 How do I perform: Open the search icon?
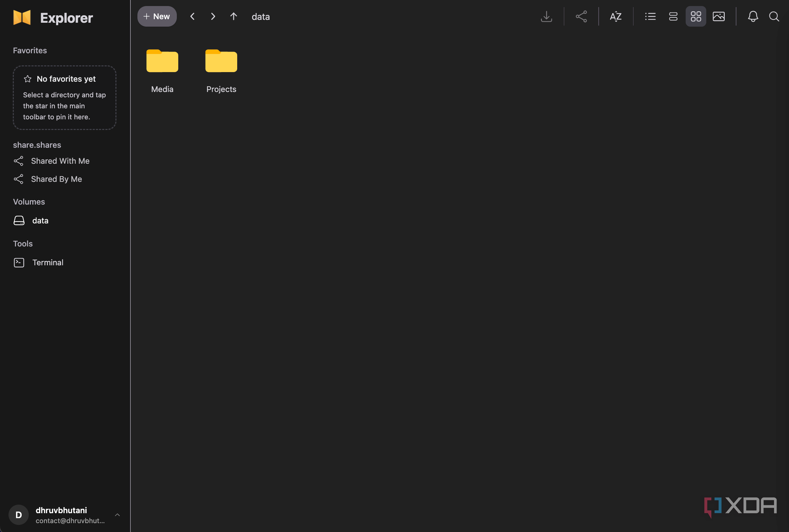point(774,16)
